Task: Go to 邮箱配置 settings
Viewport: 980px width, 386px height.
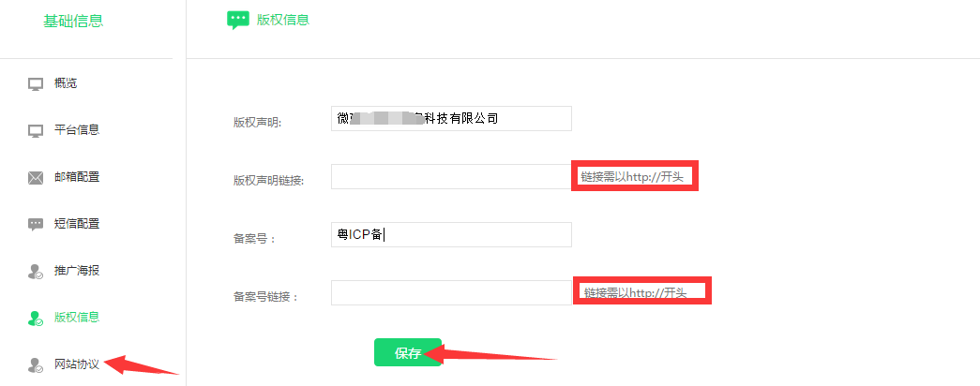Action: pyautogui.click(x=77, y=177)
